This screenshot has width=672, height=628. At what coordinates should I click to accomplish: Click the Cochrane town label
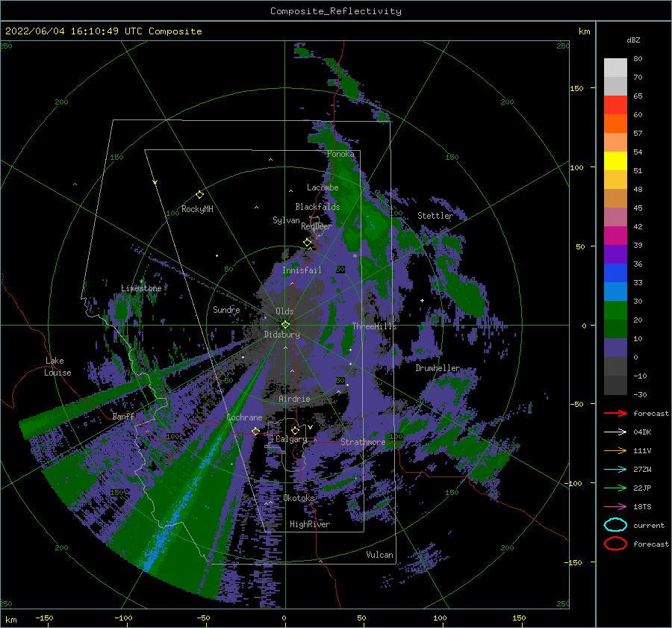[244, 417]
